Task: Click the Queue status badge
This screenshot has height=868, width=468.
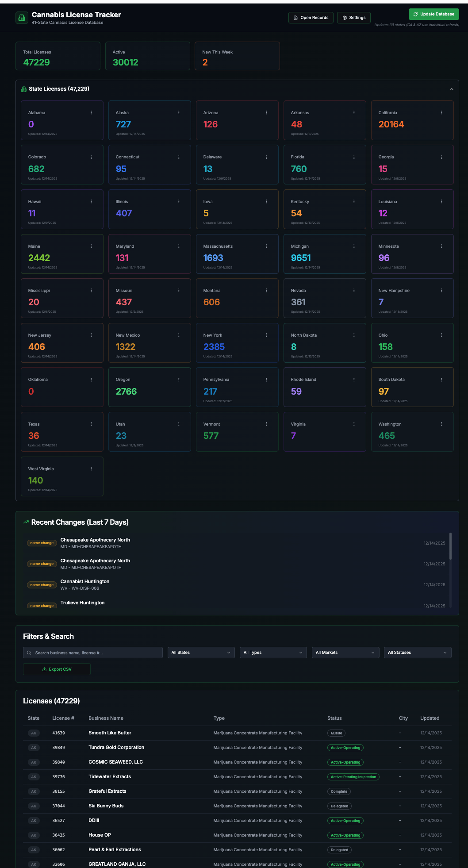Action: coord(337,733)
